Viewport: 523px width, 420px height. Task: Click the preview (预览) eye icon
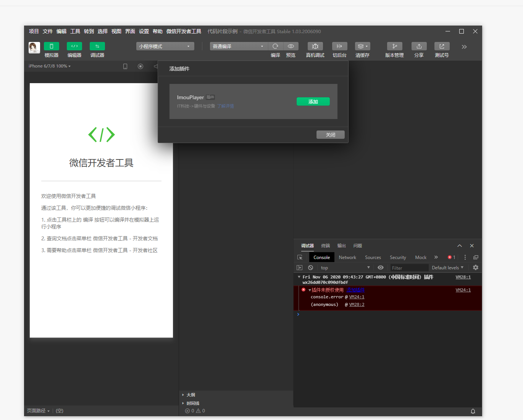coord(291,46)
